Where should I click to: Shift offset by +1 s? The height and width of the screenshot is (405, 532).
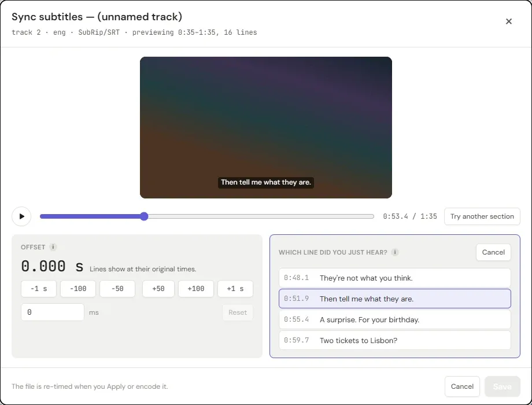point(235,289)
